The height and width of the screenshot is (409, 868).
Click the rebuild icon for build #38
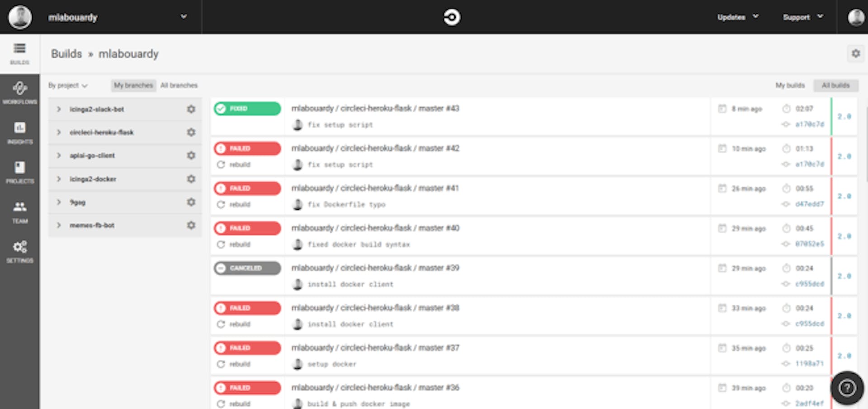pos(221,324)
